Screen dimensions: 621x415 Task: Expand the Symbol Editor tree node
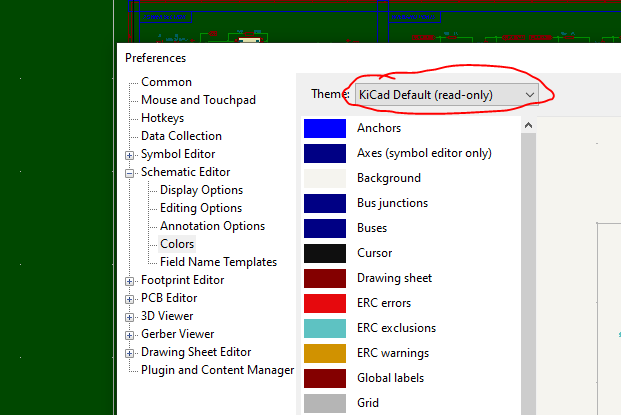coord(130,155)
